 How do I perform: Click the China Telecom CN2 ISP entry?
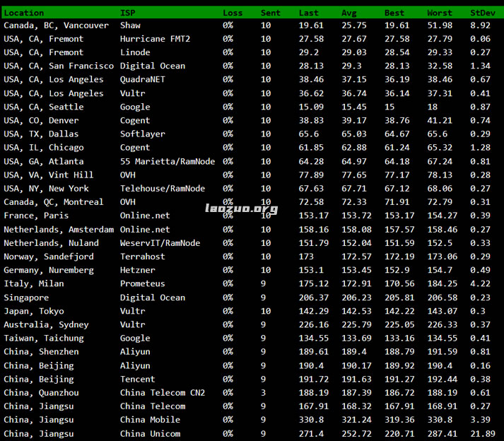pyautogui.click(x=163, y=392)
